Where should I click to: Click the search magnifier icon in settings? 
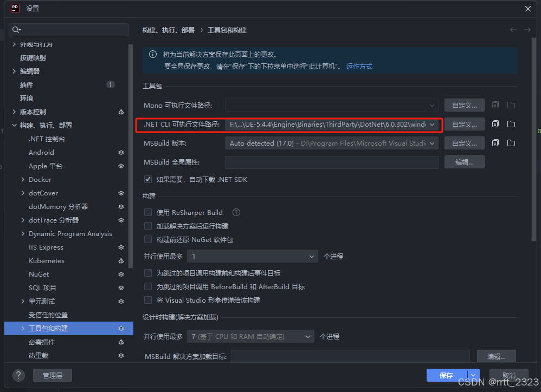tap(16, 30)
